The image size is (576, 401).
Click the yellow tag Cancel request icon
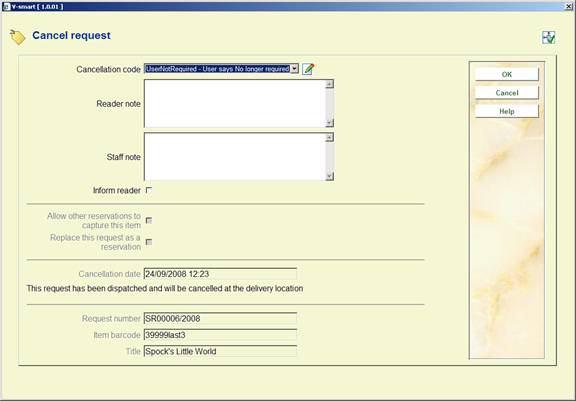tap(18, 37)
